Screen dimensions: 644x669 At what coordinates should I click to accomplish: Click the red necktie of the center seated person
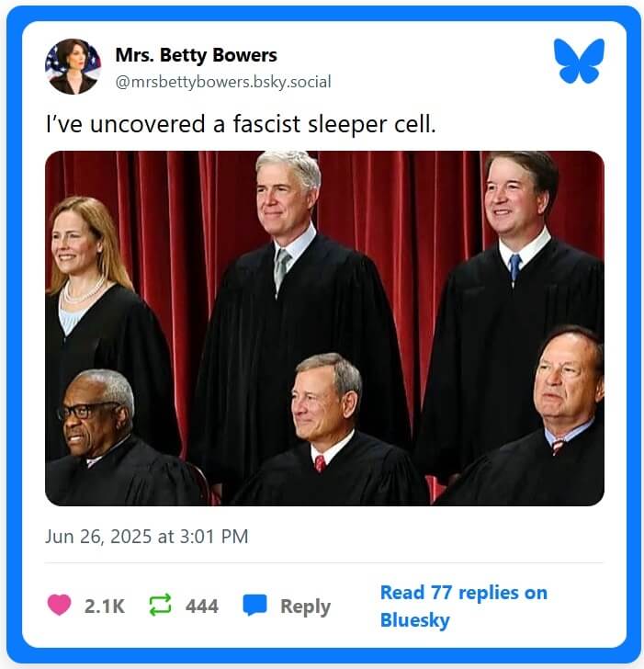click(320, 464)
